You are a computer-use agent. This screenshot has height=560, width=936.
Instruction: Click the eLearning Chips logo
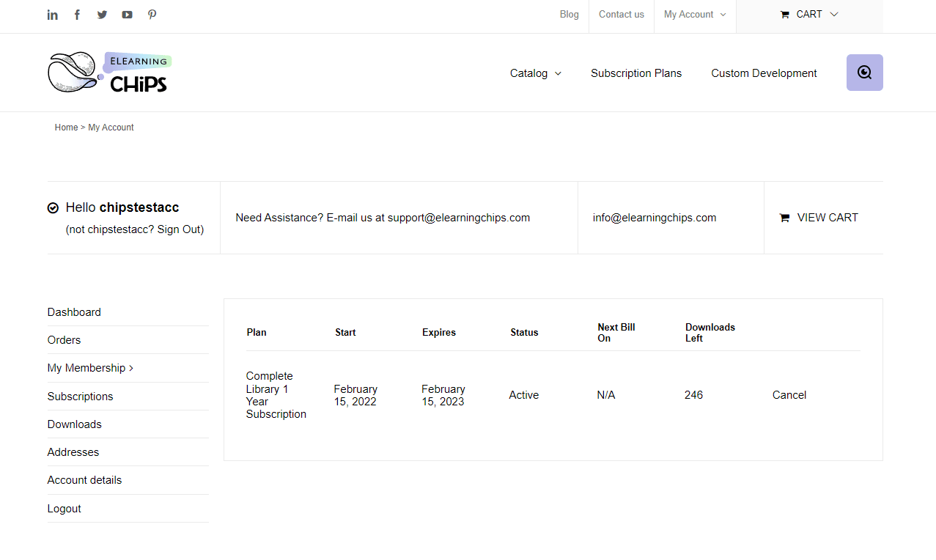pyautogui.click(x=110, y=73)
